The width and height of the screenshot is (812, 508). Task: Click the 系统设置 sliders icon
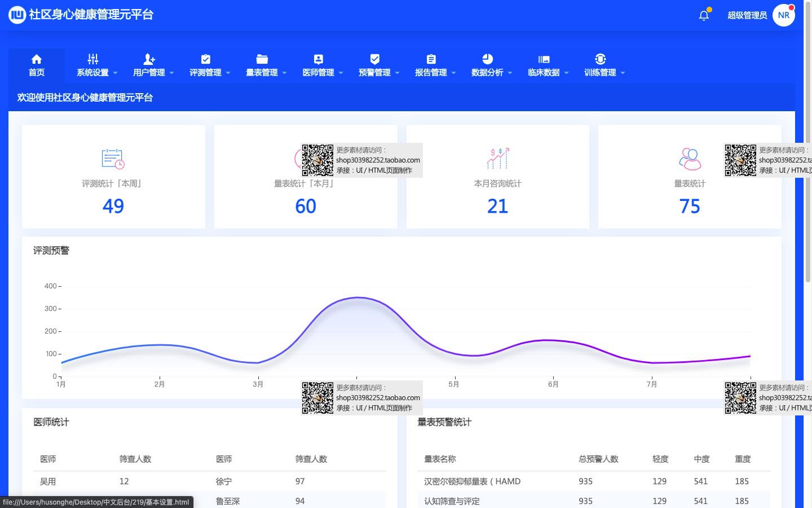(x=93, y=59)
